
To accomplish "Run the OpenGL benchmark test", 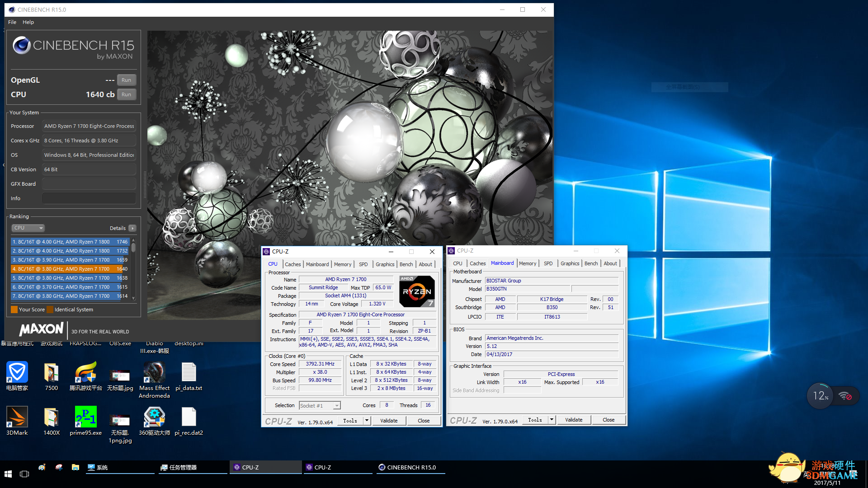I will [x=126, y=80].
